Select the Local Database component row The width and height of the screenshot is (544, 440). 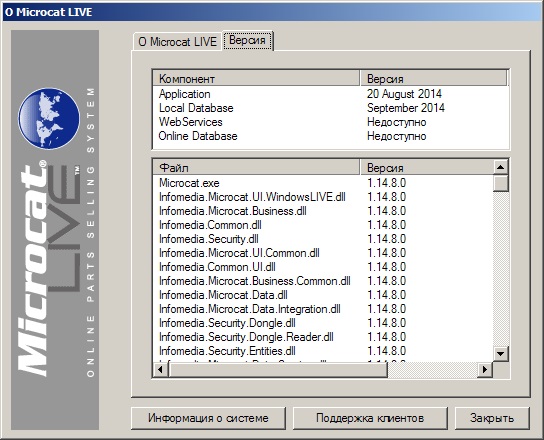331,108
